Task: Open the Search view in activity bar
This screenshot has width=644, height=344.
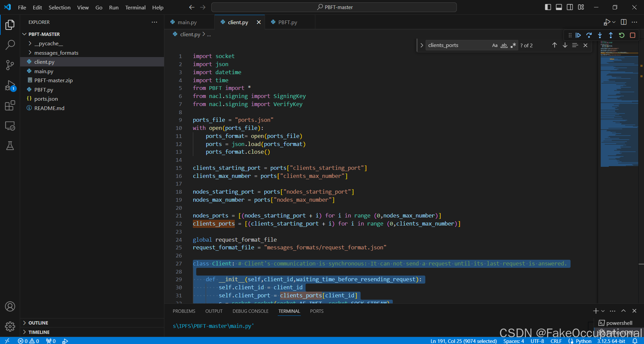Action: coord(10,45)
